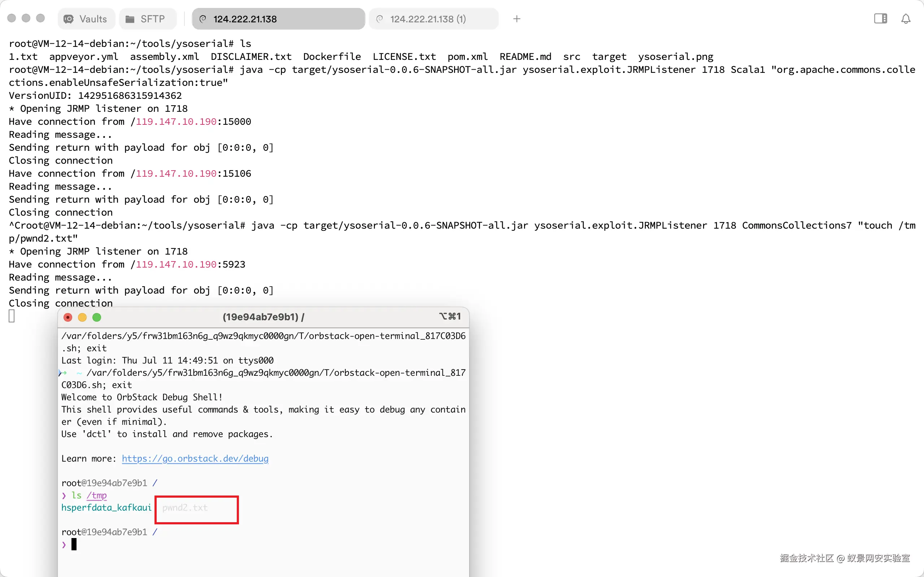Open the go.orbstack.dev/debug link
The image size is (924, 577).
pos(195,458)
